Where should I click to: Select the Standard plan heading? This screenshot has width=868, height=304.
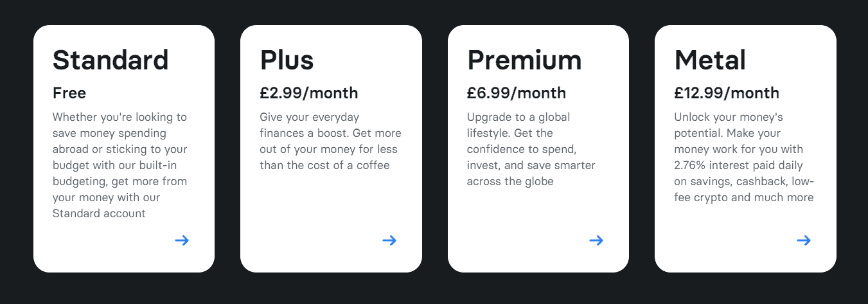pos(111,60)
